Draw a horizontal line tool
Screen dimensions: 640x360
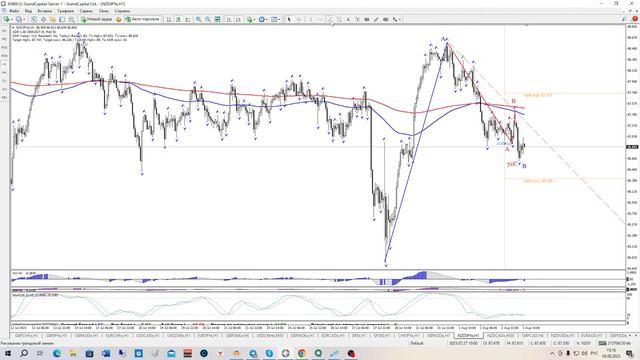coord(320,19)
